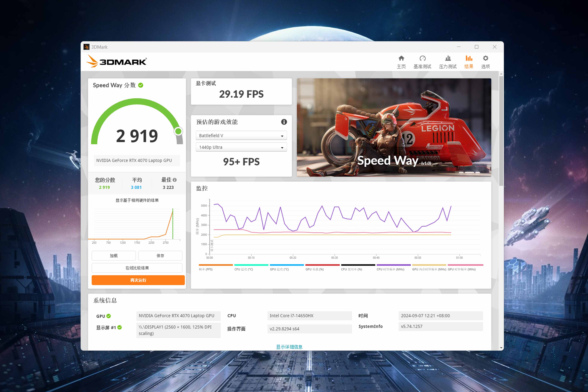Expand the 1440p Ultra resolution dropdown
This screenshot has width=588, height=392.
click(241, 147)
